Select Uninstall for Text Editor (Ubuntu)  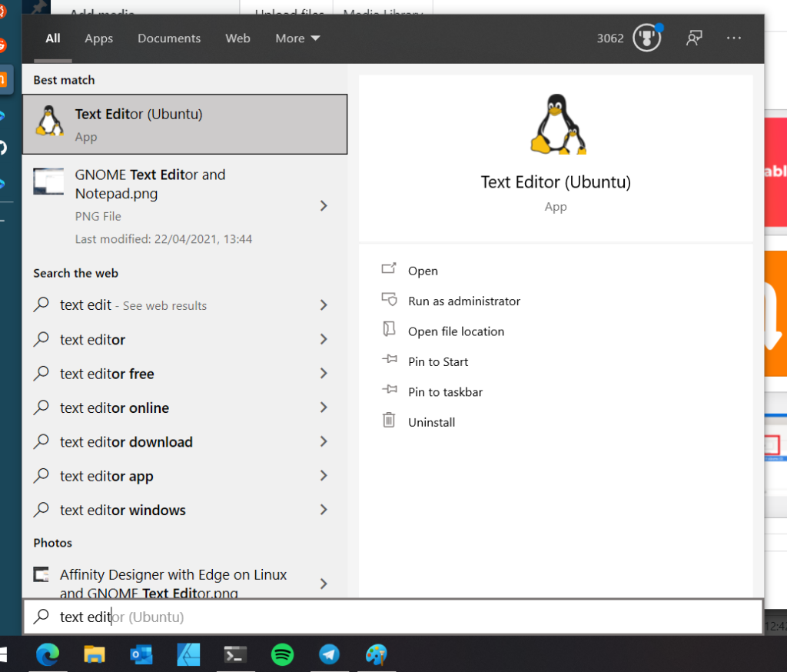[x=432, y=422]
